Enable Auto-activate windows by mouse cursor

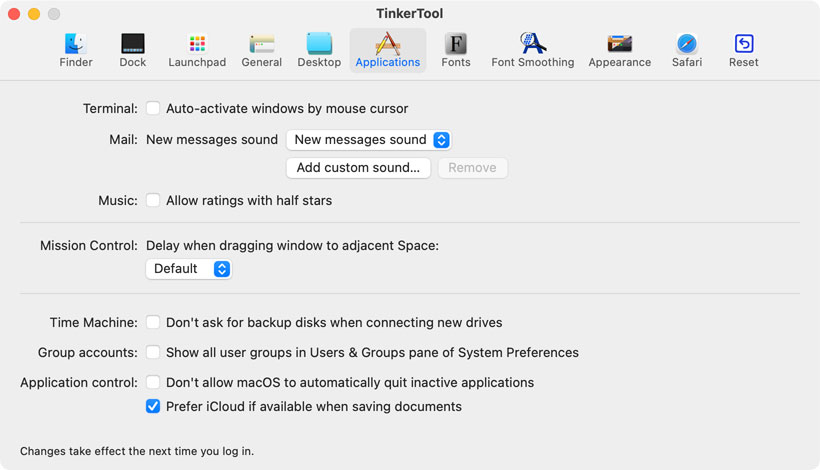[153, 108]
